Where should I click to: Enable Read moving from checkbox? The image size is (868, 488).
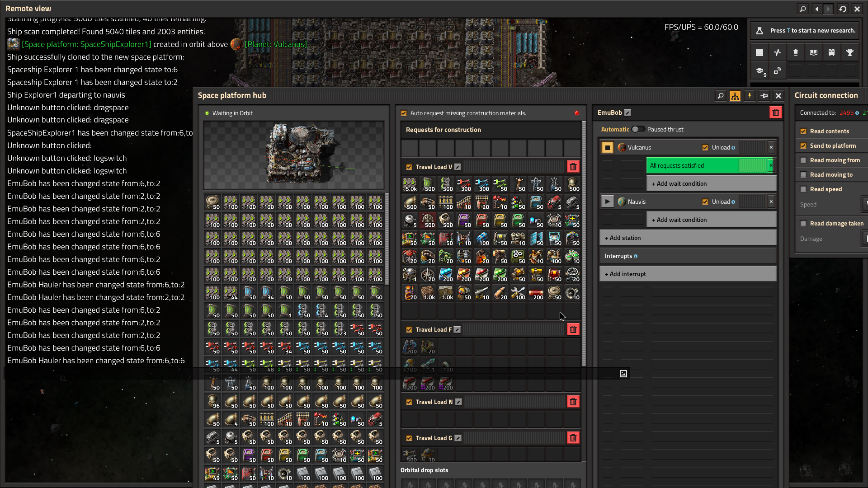[x=803, y=160]
